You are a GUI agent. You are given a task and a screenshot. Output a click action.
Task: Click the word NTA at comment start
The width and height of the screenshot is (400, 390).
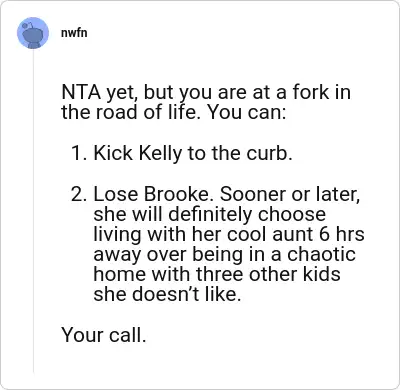coord(81,92)
